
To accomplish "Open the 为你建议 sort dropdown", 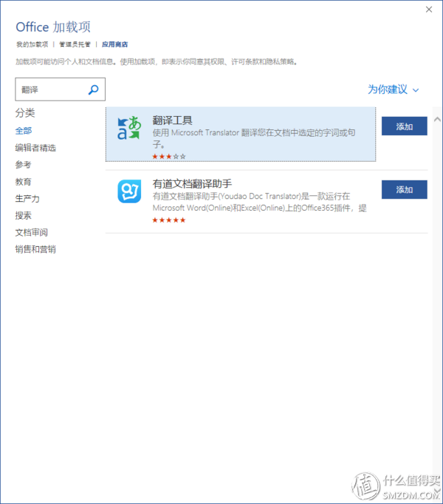I will point(394,89).
